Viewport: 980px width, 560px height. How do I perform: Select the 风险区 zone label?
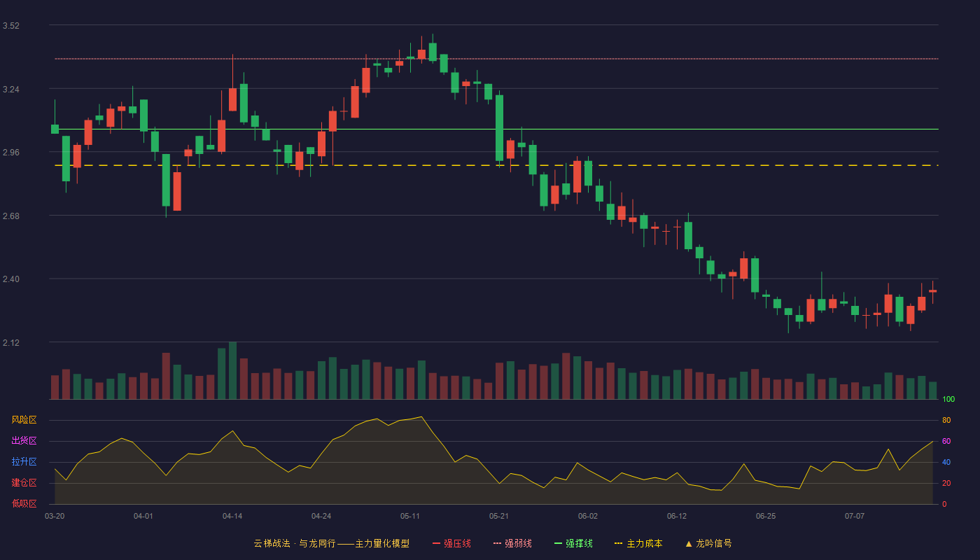(x=24, y=420)
